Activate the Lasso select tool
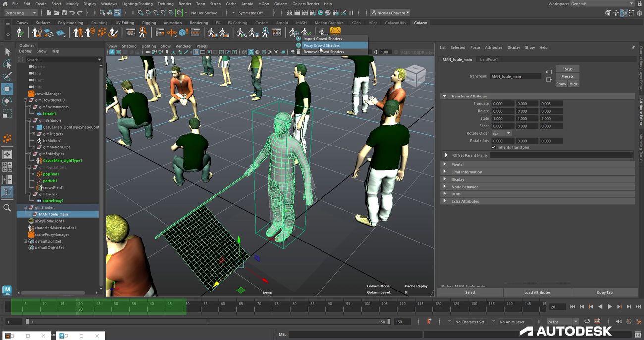Image resolution: width=644 pixels, height=340 pixels. click(x=7, y=64)
